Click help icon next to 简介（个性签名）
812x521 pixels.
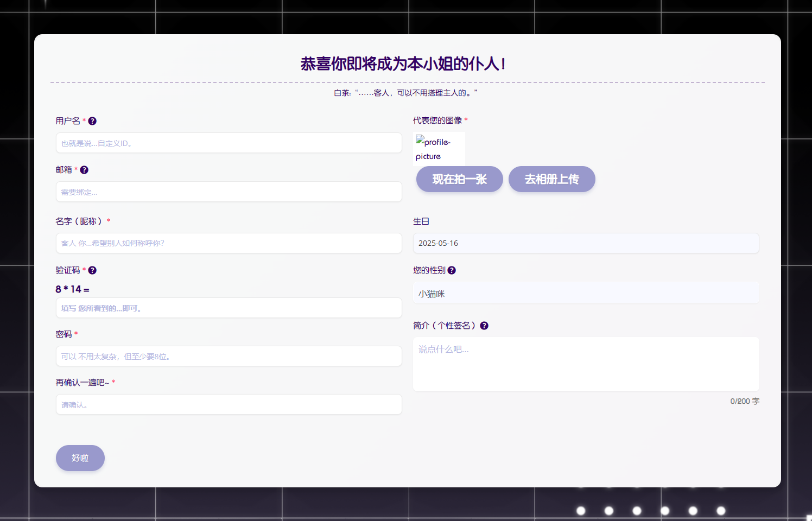click(x=484, y=326)
